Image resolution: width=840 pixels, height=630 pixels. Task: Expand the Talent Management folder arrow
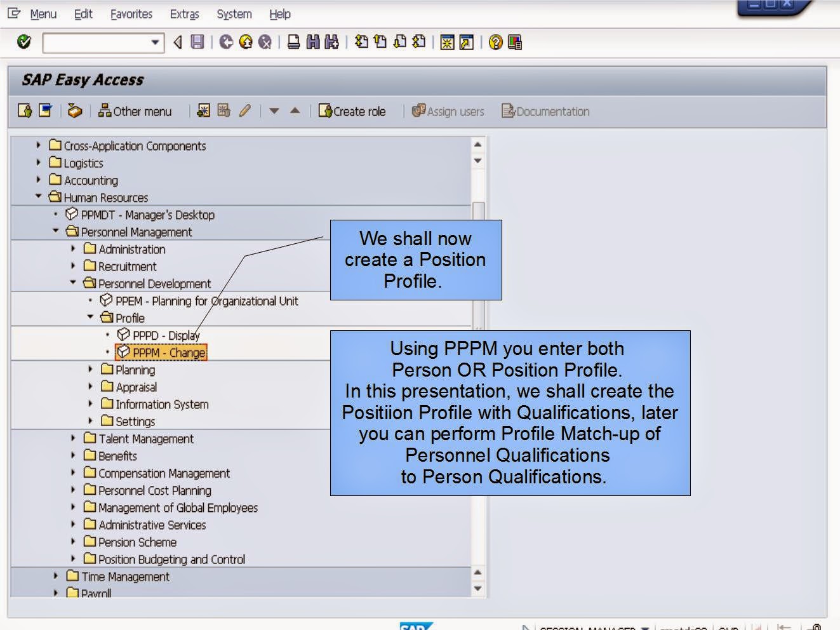pos(73,438)
